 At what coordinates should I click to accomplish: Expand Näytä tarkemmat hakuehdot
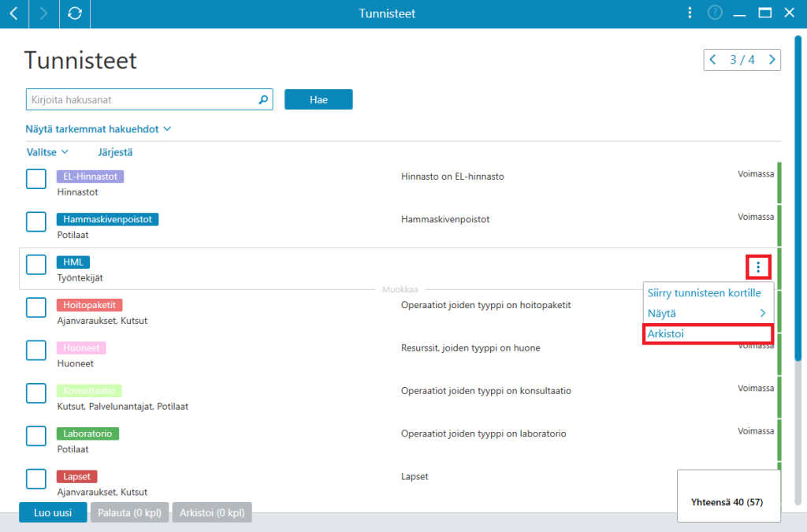(x=98, y=129)
